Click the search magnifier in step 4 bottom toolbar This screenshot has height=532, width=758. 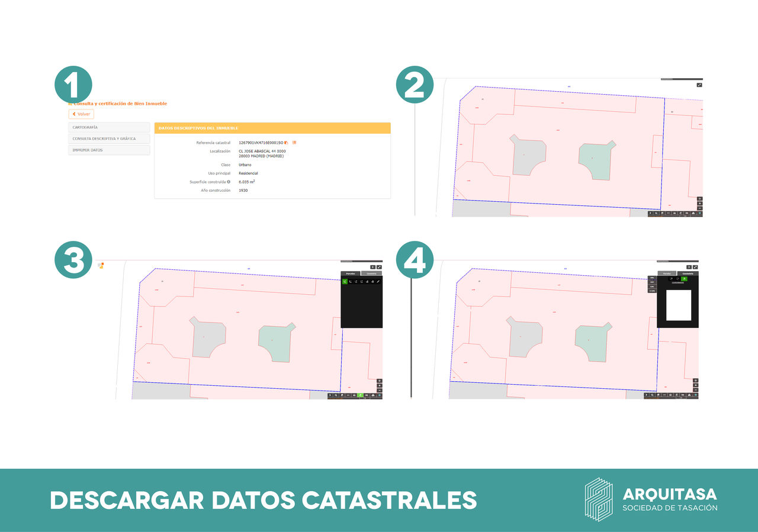652,395
